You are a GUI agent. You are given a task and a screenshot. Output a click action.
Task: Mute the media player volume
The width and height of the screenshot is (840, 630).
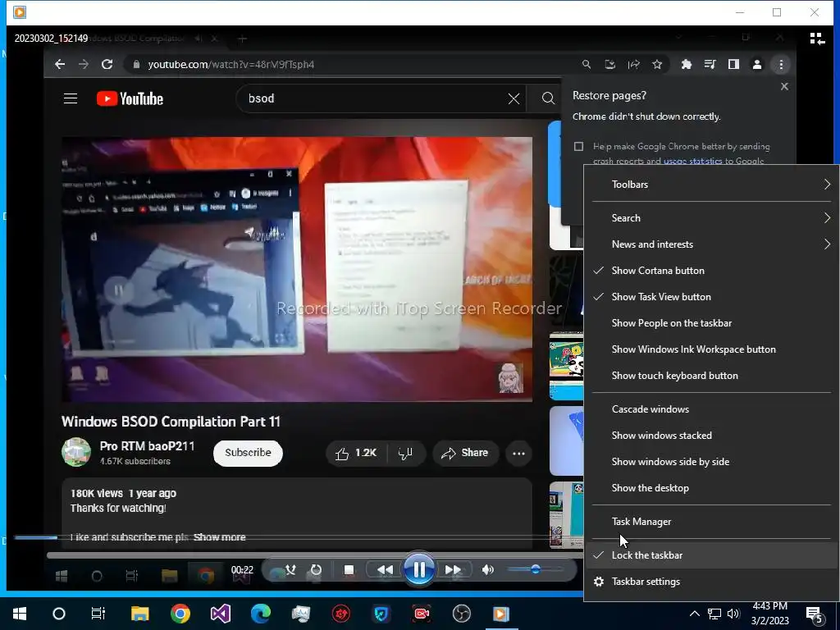(487, 569)
